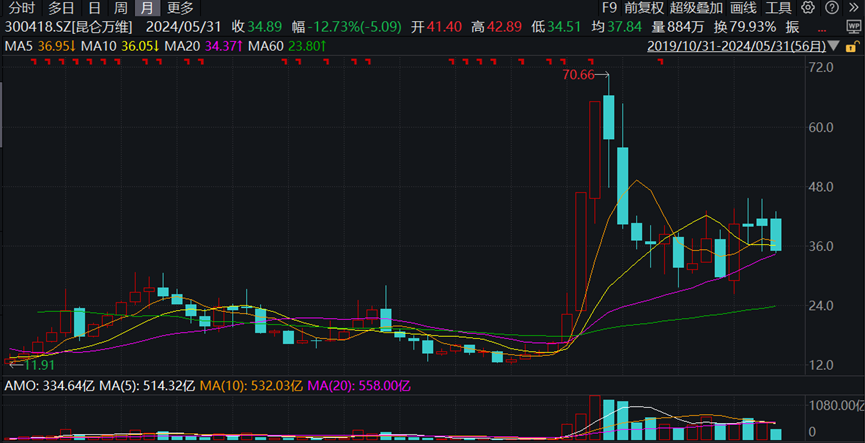Viewport: 865px width, 443px height.
Task: Click the MA(10): 532.03亿 volume label
Action: 251,386
